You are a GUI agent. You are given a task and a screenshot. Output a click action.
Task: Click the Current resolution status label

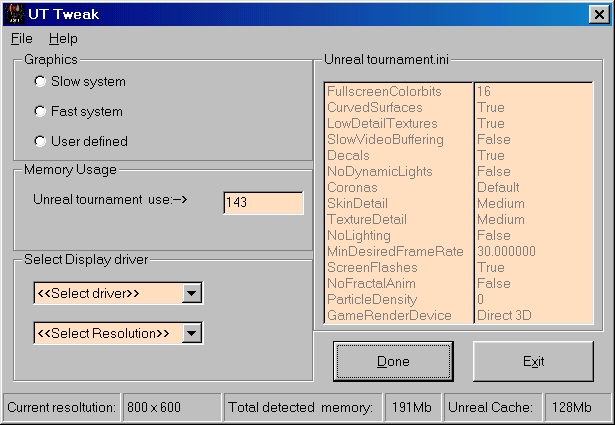61,407
